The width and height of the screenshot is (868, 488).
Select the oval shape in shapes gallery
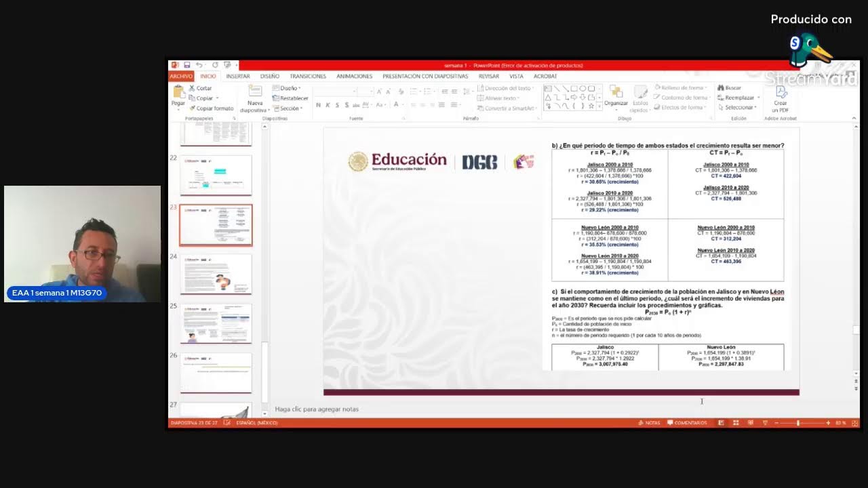(x=583, y=88)
